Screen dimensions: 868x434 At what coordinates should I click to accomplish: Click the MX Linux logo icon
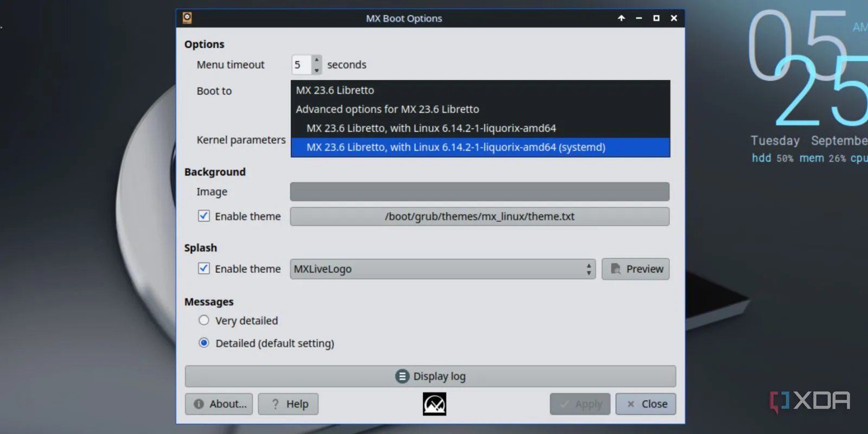pos(434,404)
